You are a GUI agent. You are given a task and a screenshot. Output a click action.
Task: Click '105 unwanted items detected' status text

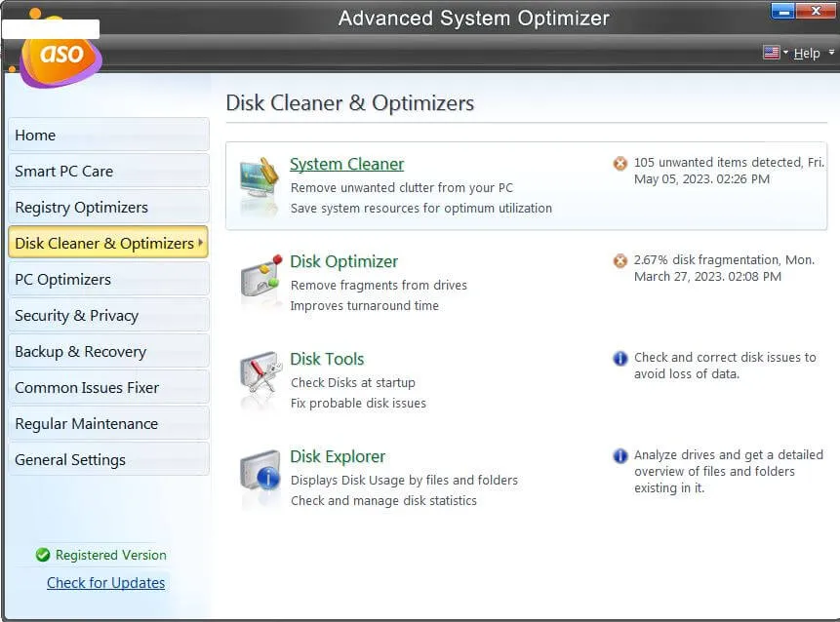point(729,171)
